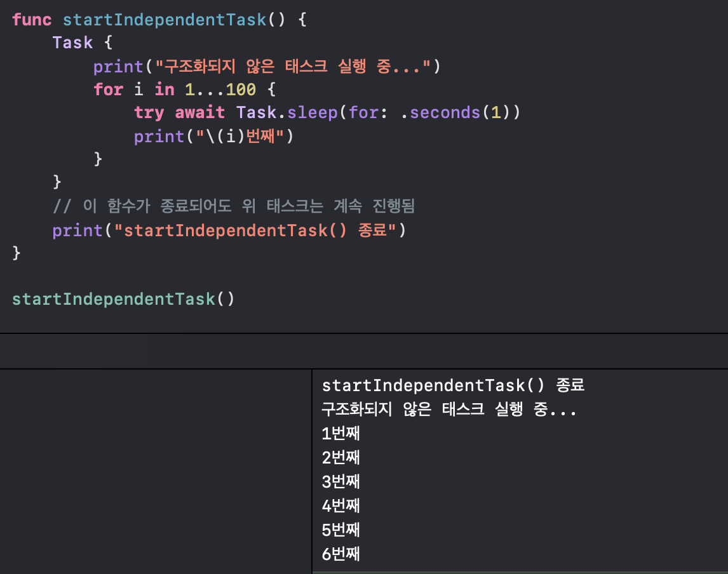
Task: Select the 1번째 line in console output
Action: pyautogui.click(x=340, y=433)
